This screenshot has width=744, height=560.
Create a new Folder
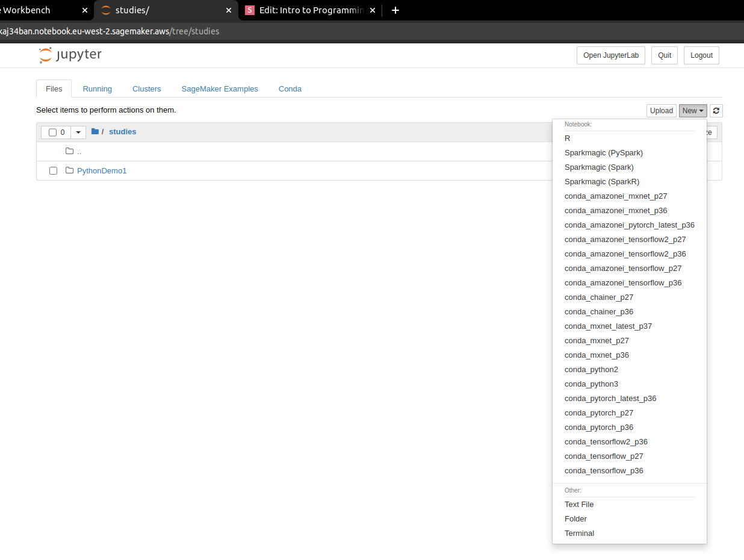630,519
